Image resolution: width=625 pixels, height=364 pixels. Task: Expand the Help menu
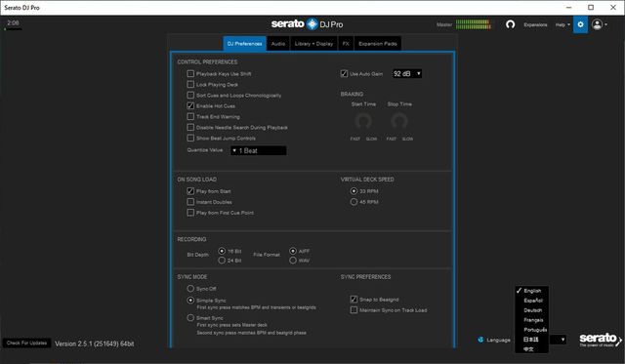(562, 24)
